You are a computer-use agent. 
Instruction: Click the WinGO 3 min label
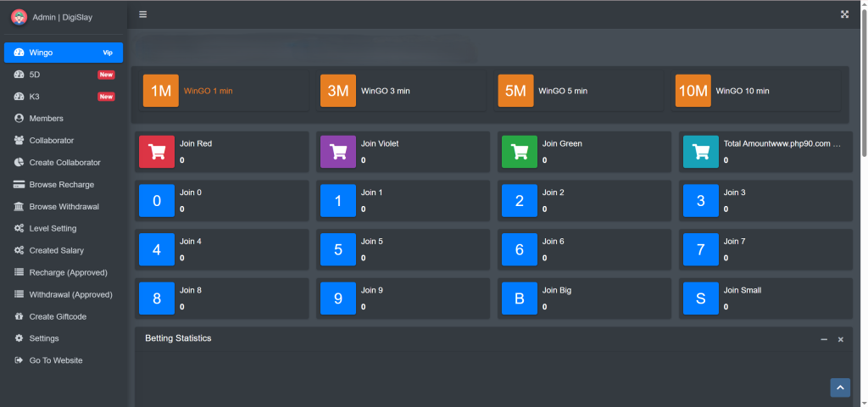(386, 91)
